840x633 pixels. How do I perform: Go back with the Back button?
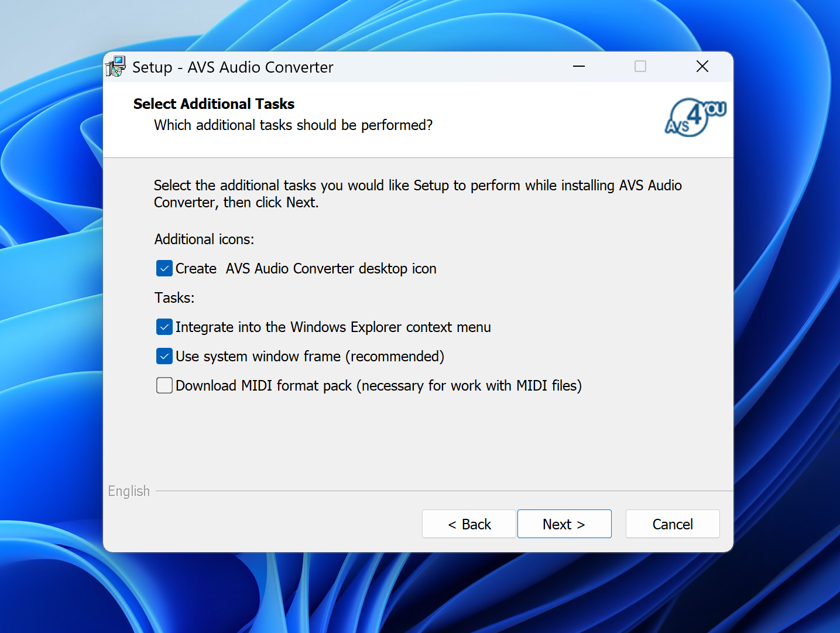(469, 524)
